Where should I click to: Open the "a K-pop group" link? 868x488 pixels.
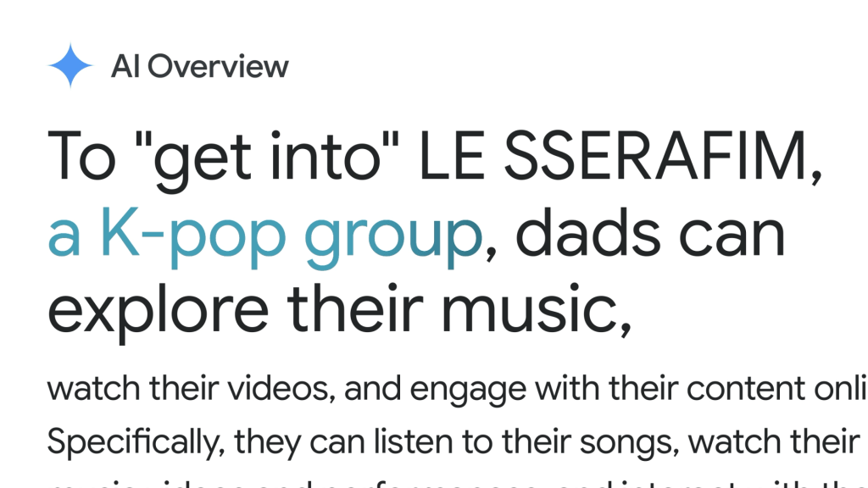click(x=264, y=236)
